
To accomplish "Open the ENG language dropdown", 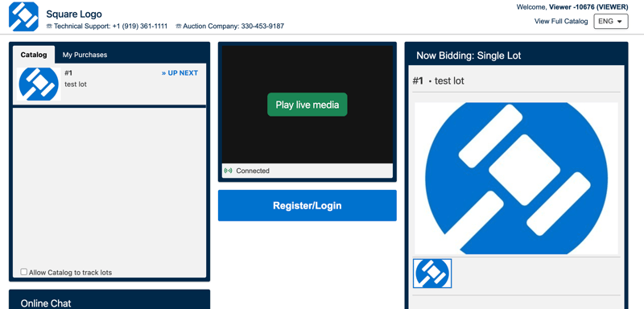I will 611,22.
